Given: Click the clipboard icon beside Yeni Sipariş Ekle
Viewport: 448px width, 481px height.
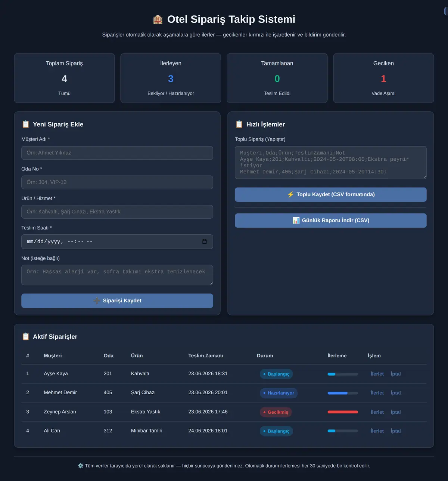Looking at the screenshot, I should tap(26, 124).
